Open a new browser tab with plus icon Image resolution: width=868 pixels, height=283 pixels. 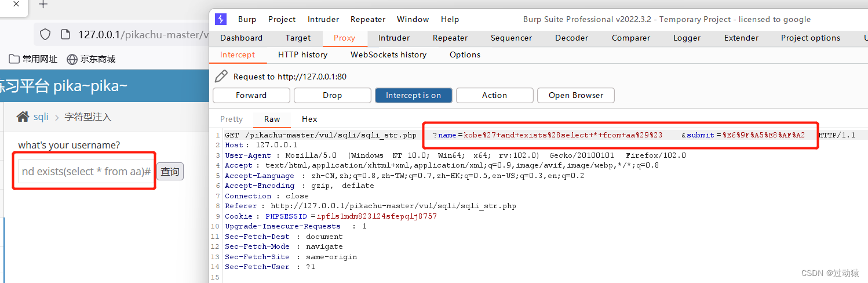coord(43,5)
